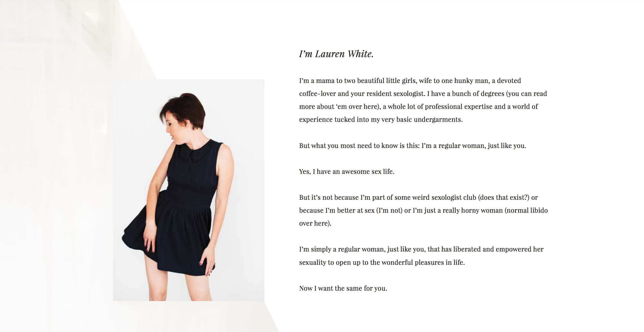644x332 pixels.
Task: Click the closing line "Now I want the same for you."
Action: point(343,288)
